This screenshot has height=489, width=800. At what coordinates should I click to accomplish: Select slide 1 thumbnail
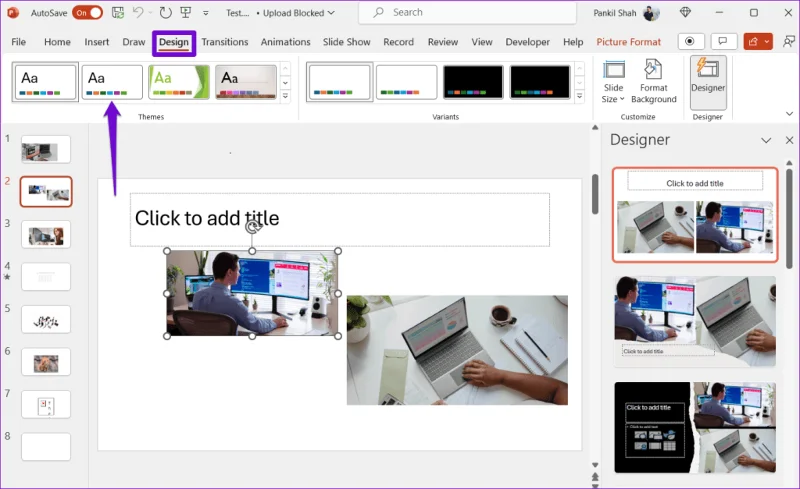[46, 149]
